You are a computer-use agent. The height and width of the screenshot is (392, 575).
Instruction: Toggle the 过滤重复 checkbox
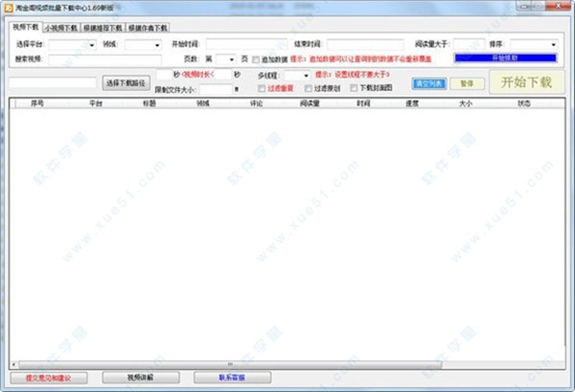(x=262, y=88)
